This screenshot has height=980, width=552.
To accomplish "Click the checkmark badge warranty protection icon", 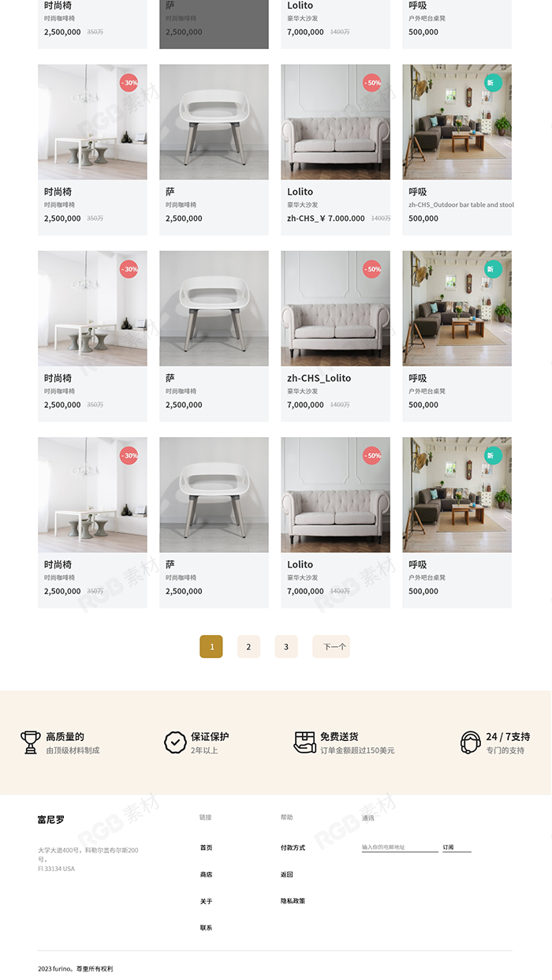I will coord(175,742).
